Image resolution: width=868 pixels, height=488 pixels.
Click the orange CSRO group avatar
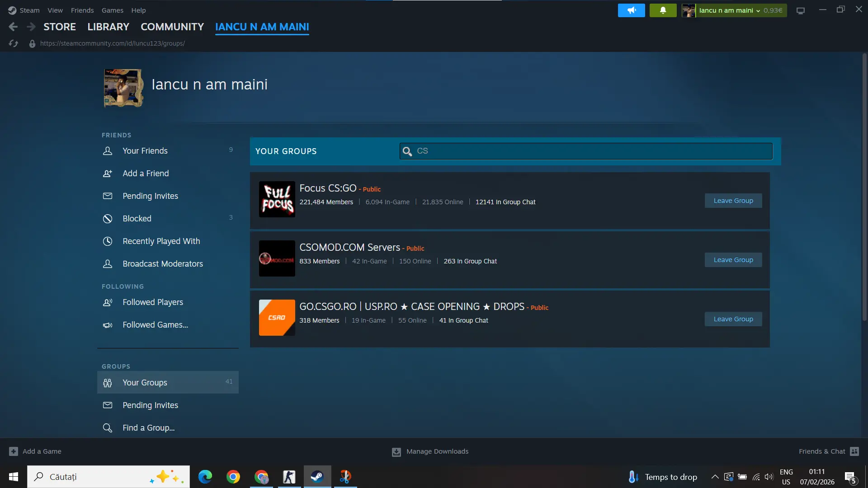click(x=277, y=318)
